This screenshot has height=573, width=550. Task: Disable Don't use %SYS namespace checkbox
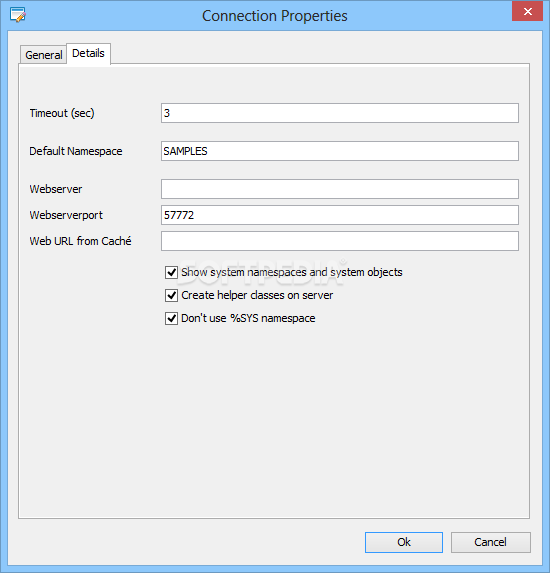tap(171, 318)
